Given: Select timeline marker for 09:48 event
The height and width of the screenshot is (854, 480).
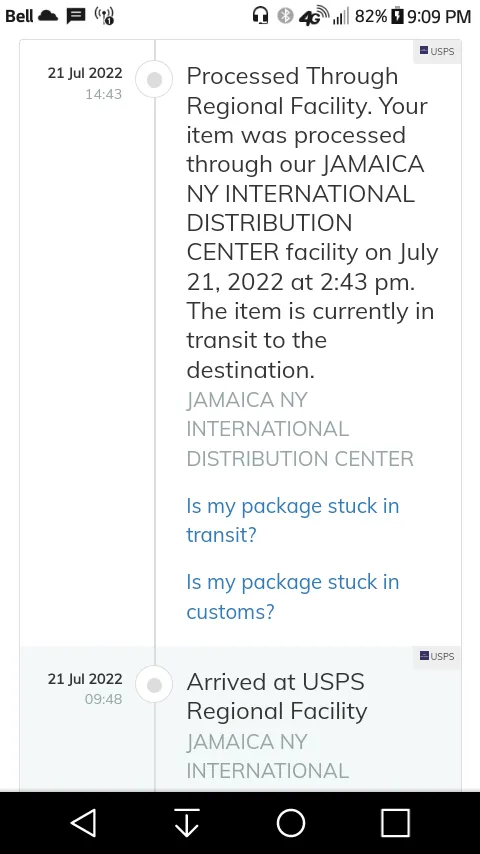Looking at the screenshot, I should click(x=155, y=685).
